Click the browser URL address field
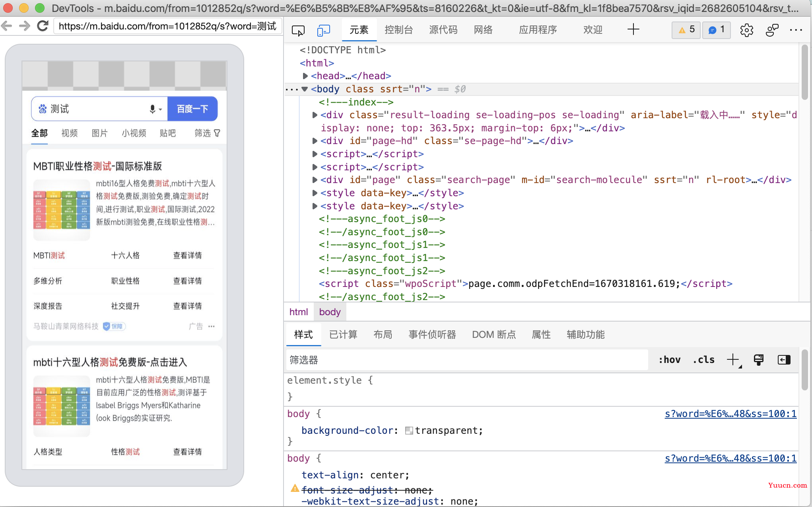Image resolution: width=812 pixels, height=507 pixels. pos(168,26)
